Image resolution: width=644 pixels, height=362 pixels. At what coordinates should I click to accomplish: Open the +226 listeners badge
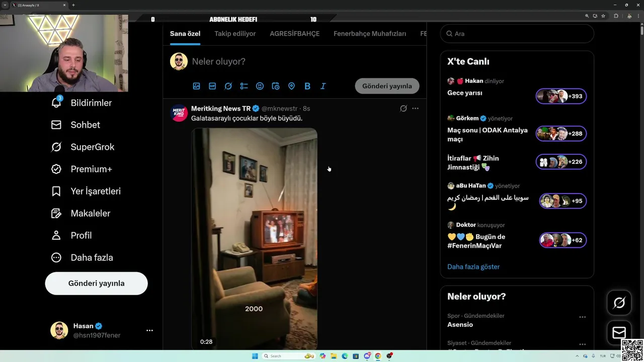(x=561, y=161)
